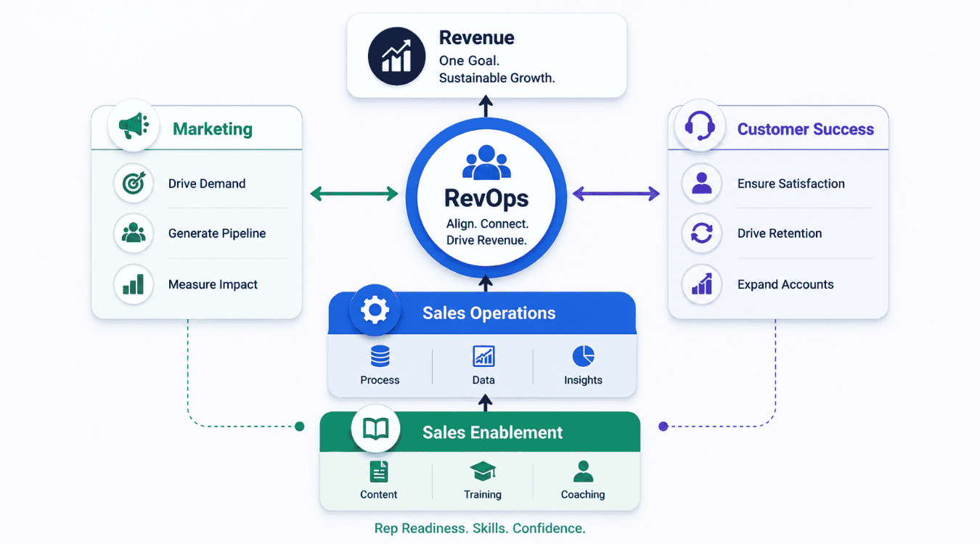The image size is (980, 544).
Task: Click the Coaching label
Action: pyautogui.click(x=583, y=495)
